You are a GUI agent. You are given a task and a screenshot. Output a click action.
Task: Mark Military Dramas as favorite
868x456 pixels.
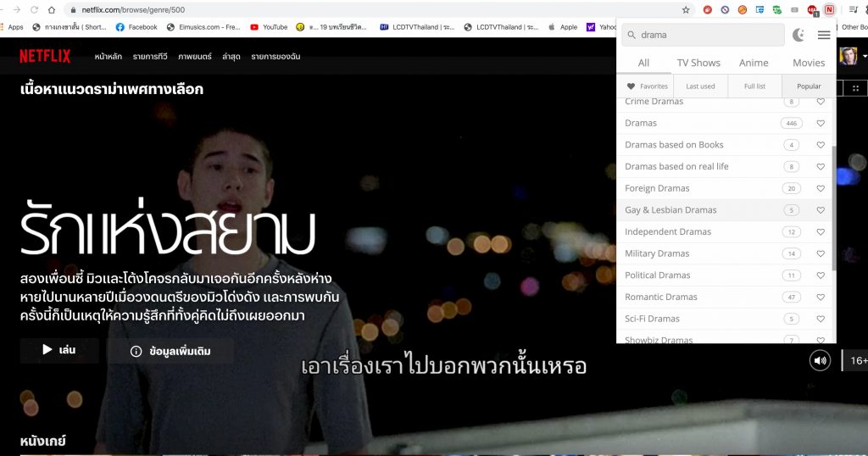pos(821,253)
